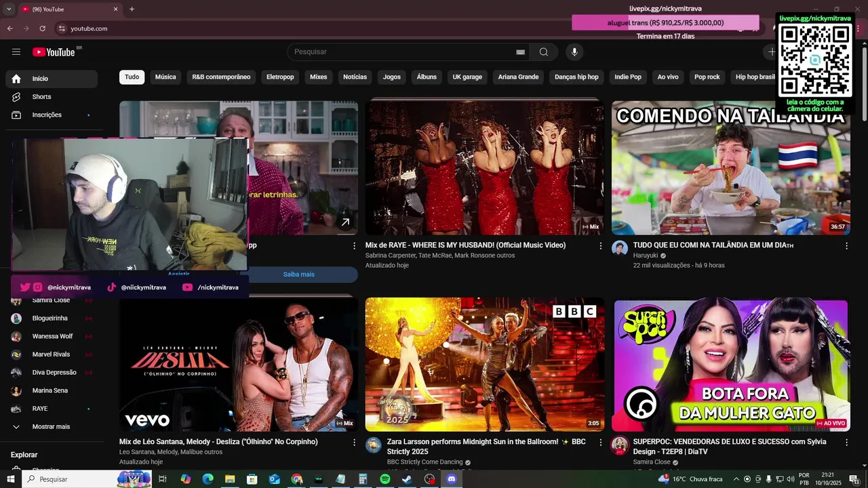Open File Explorer from the taskbar
Screen dimensions: 868x488
point(230,479)
